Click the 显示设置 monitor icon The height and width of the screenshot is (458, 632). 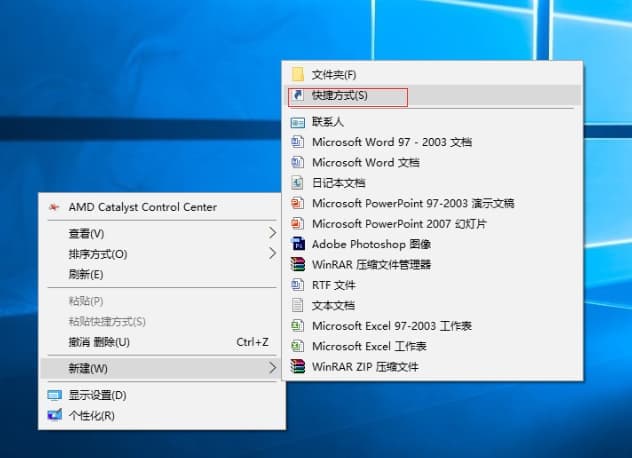(x=54, y=395)
